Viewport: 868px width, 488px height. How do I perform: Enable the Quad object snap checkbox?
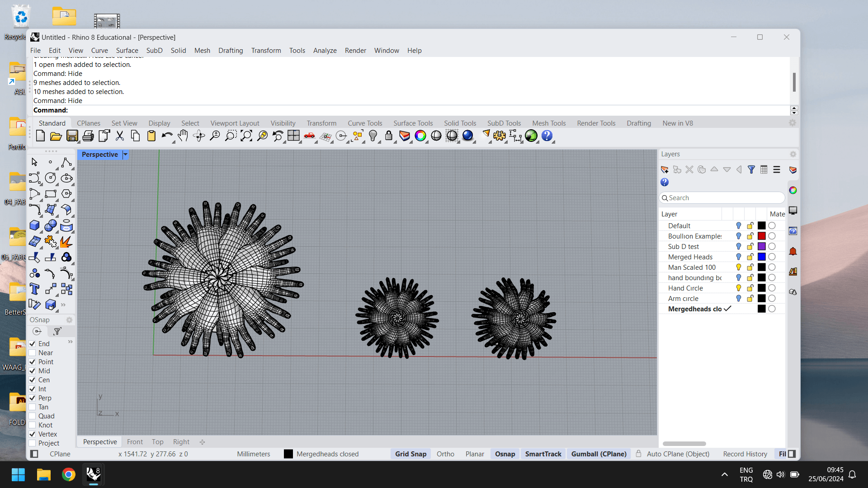coord(33,416)
